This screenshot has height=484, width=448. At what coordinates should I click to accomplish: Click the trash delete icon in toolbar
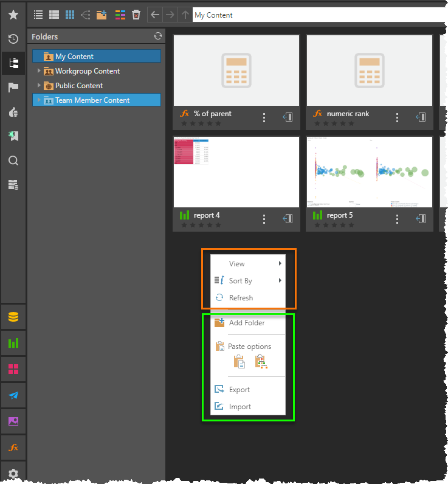pyautogui.click(x=136, y=15)
